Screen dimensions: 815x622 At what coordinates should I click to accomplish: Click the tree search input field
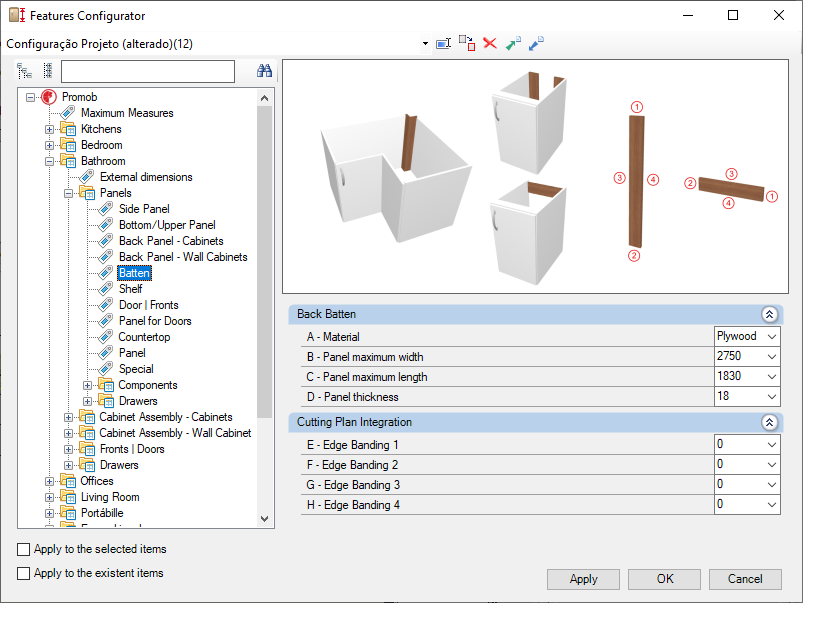point(148,71)
